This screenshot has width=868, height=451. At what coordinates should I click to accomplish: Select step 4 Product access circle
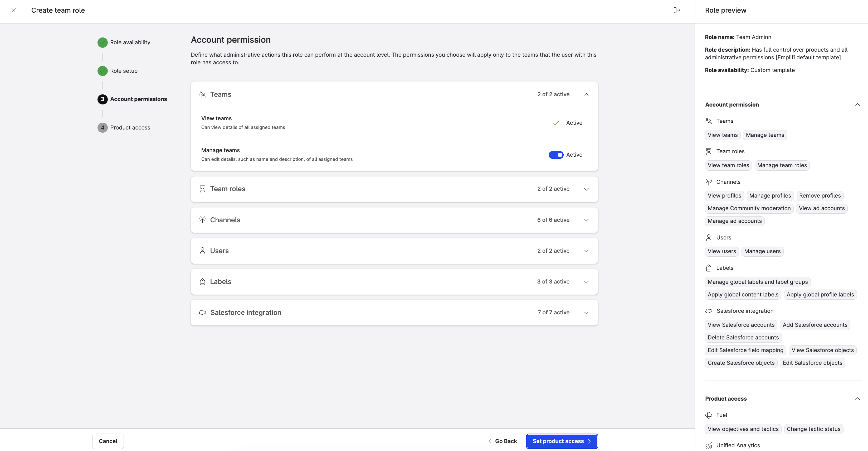coord(103,127)
